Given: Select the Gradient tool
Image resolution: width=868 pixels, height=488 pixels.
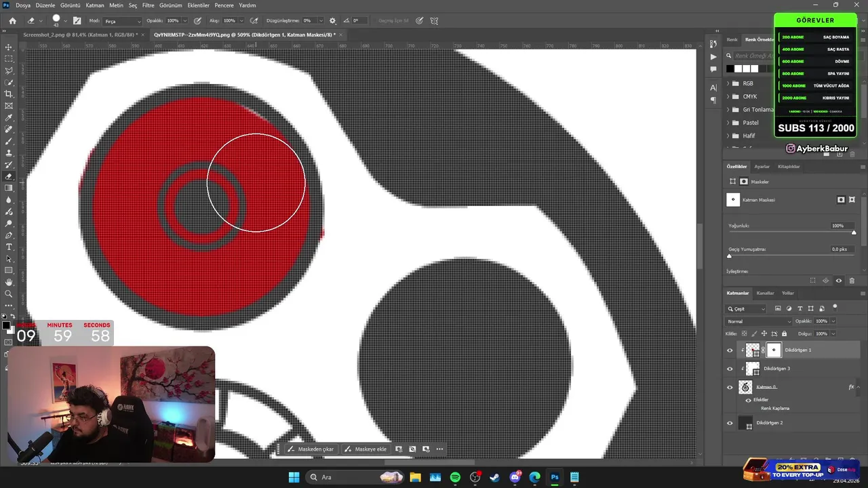Looking at the screenshot, I should coord(9,188).
